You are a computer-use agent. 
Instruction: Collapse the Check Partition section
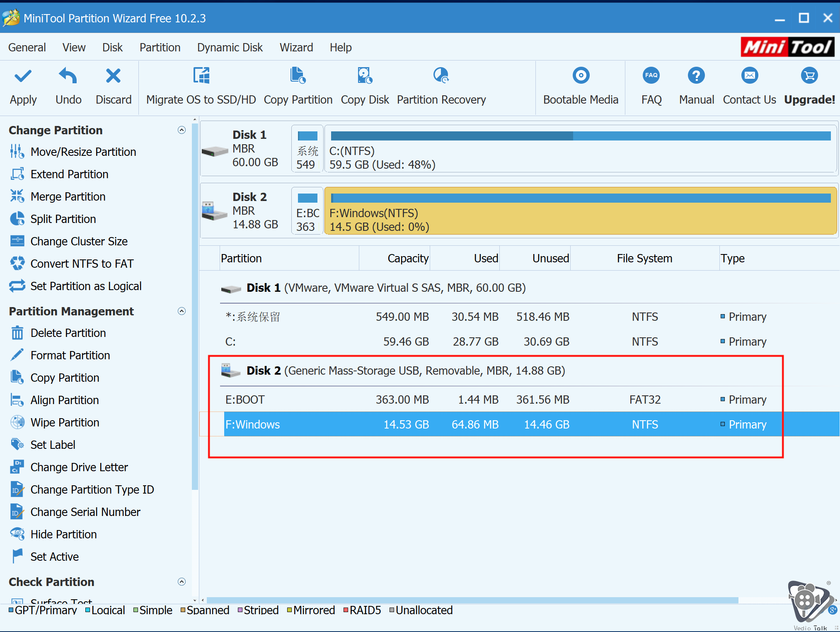coord(182,582)
